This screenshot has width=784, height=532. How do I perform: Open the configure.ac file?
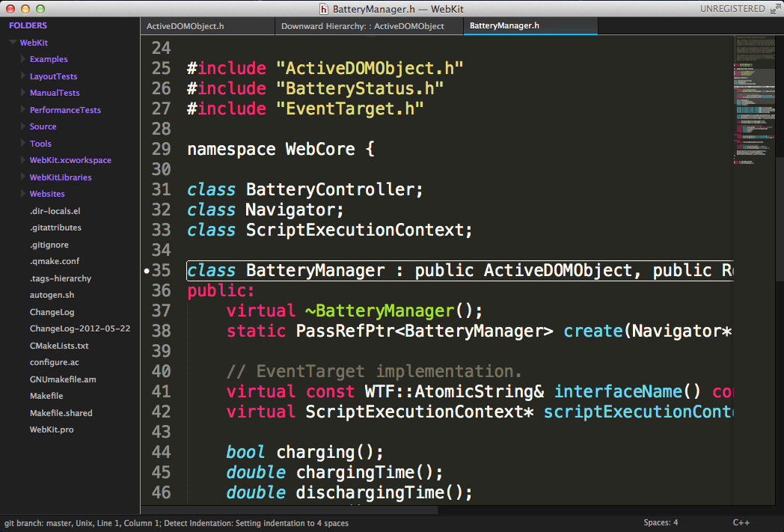tap(55, 362)
